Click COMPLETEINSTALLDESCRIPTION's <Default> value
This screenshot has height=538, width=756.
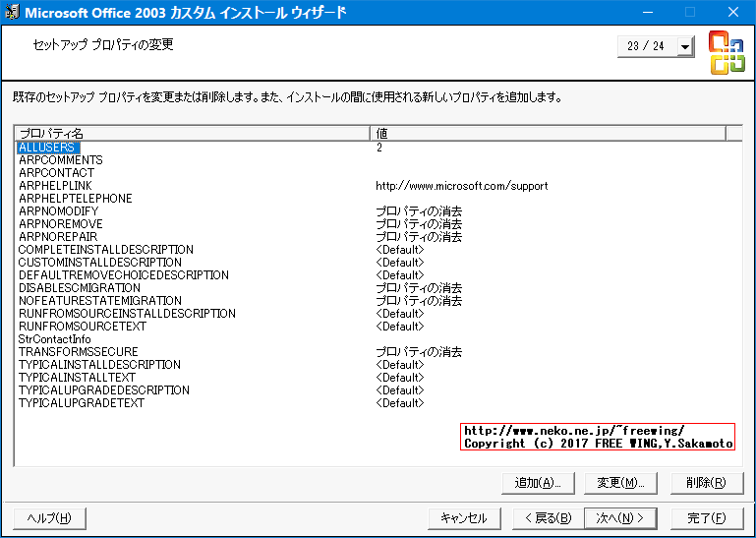pos(400,250)
